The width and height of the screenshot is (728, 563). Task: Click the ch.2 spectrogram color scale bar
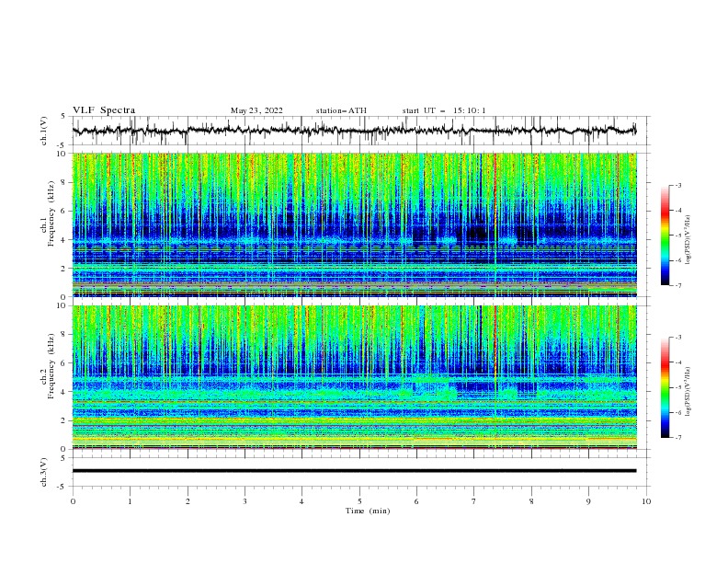pyautogui.click(x=665, y=387)
